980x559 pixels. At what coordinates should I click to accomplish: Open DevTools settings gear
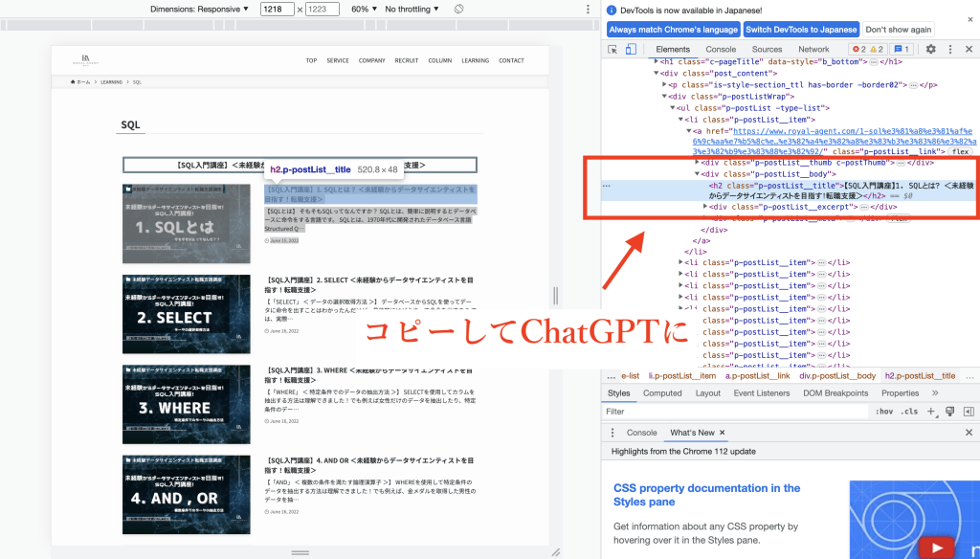(930, 49)
